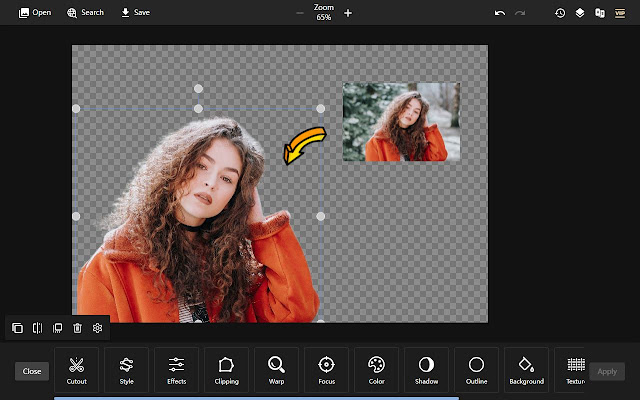
Task: Click the top-middle selection handle
Action: tap(198, 109)
